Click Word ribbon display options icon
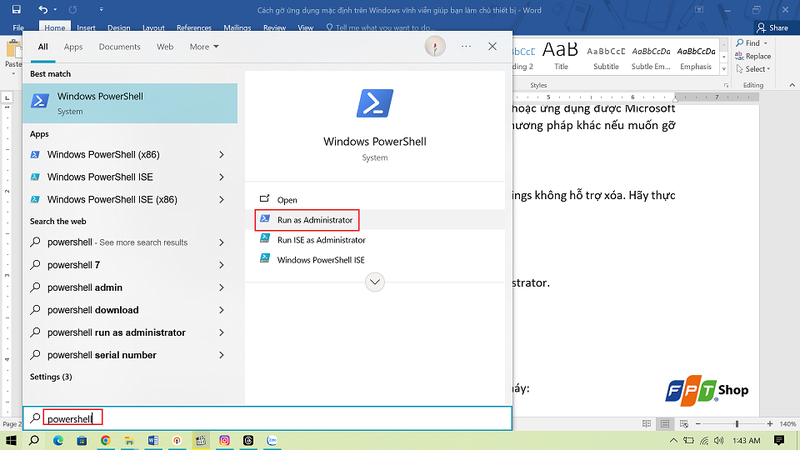Image resolution: width=800 pixels, height=450 pixels. (699, 10)
